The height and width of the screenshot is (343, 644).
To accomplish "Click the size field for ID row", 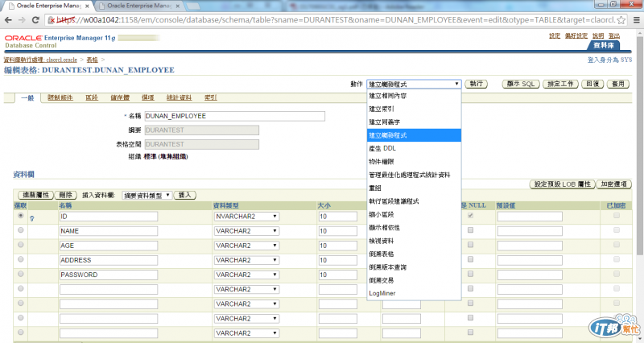I will click(x=337, y=217).
